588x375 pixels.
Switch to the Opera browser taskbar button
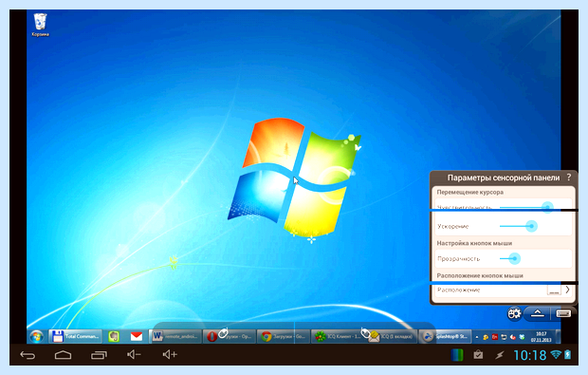[230, 336]
